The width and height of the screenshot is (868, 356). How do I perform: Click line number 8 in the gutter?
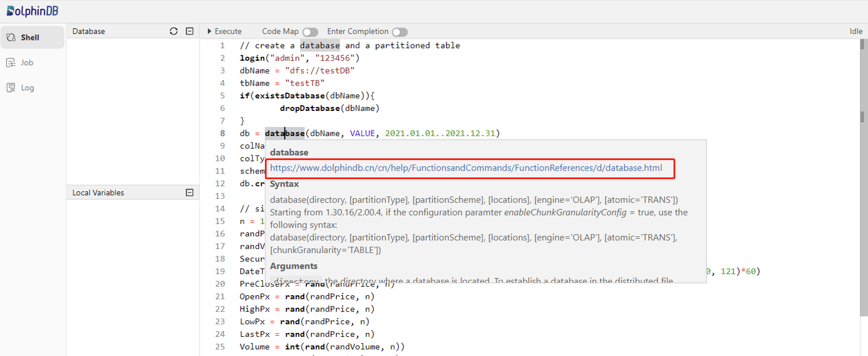click(223, 133)
